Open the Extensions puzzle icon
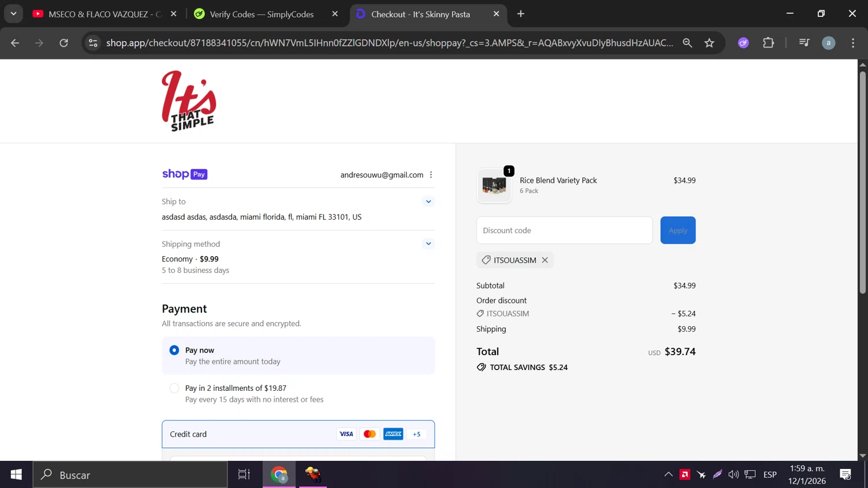 click(x=768, y=43)
